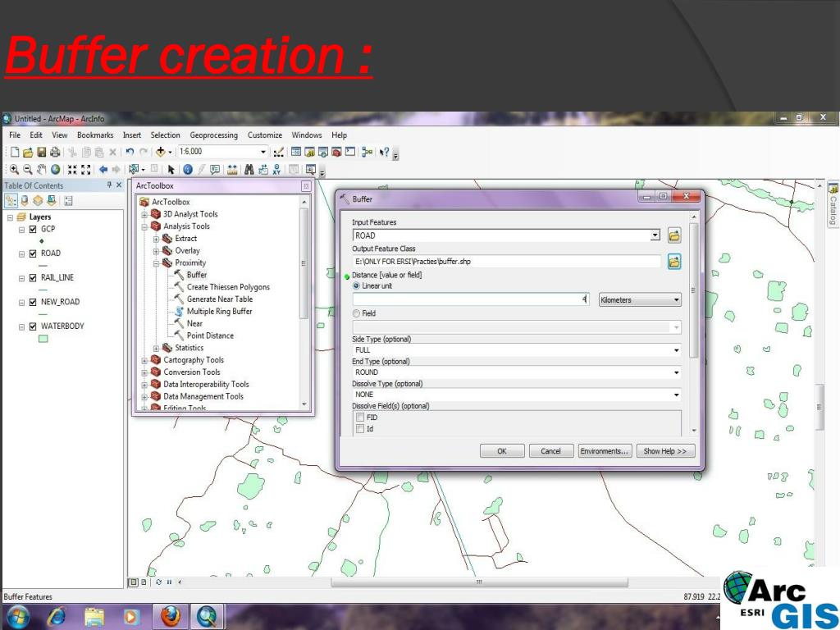
Task: Open the Windows menu
Action: [x=307, y=135]
